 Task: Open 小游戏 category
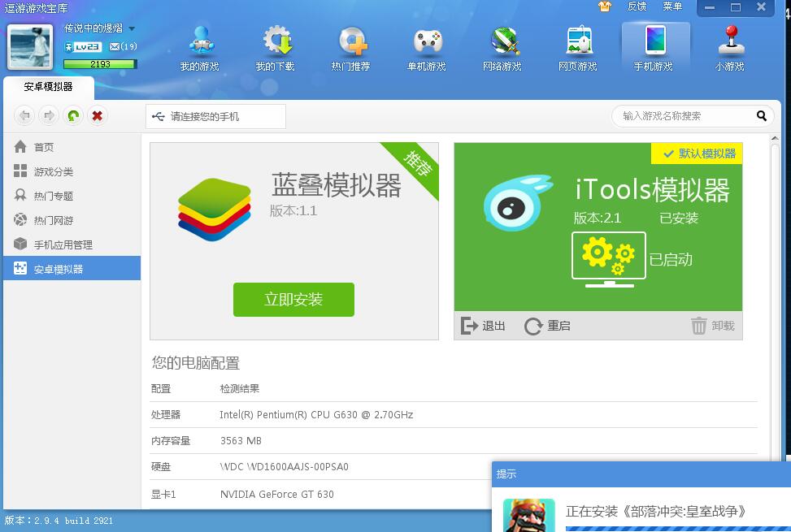(729, 50)
